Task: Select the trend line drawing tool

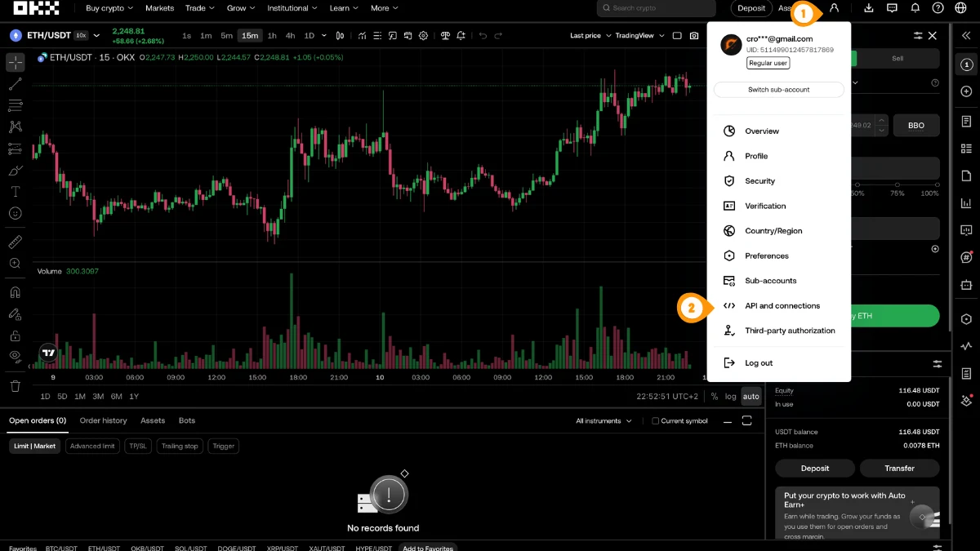Action: tap(15, 84)
